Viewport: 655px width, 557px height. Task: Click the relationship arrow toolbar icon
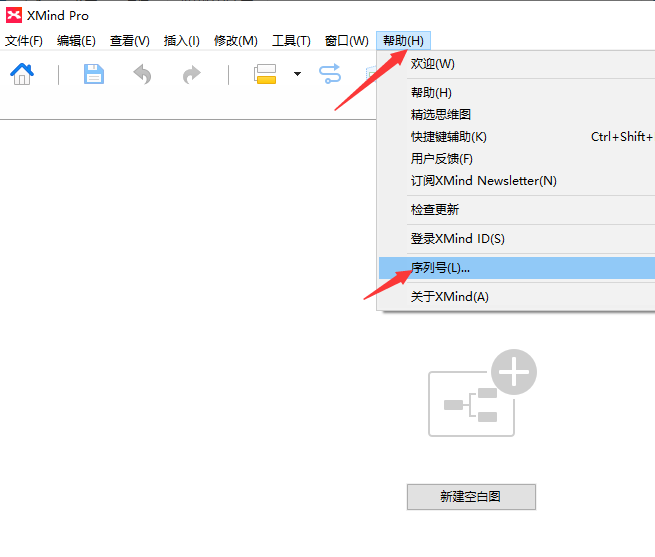[x=330, y=74]
